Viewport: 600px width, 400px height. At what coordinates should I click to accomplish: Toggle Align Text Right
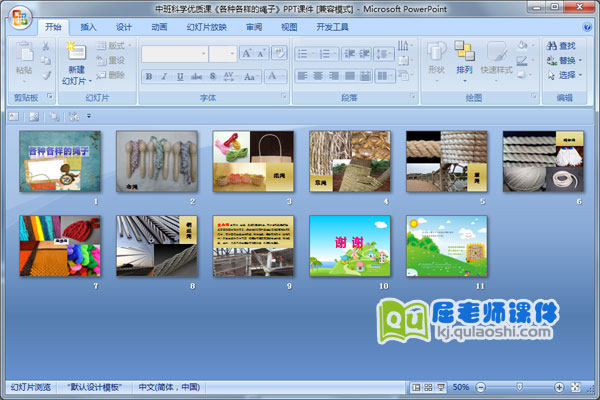pos(334,76)
